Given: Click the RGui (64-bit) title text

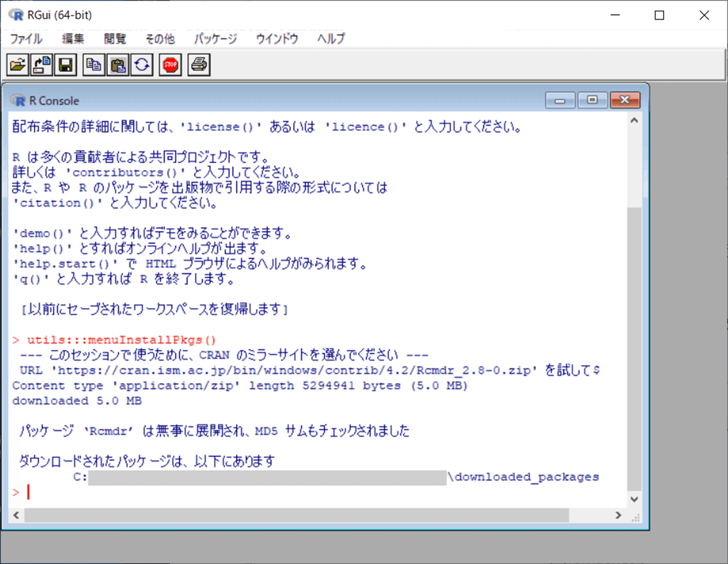Looking at the screenshot, I should (x=60, y=16).
